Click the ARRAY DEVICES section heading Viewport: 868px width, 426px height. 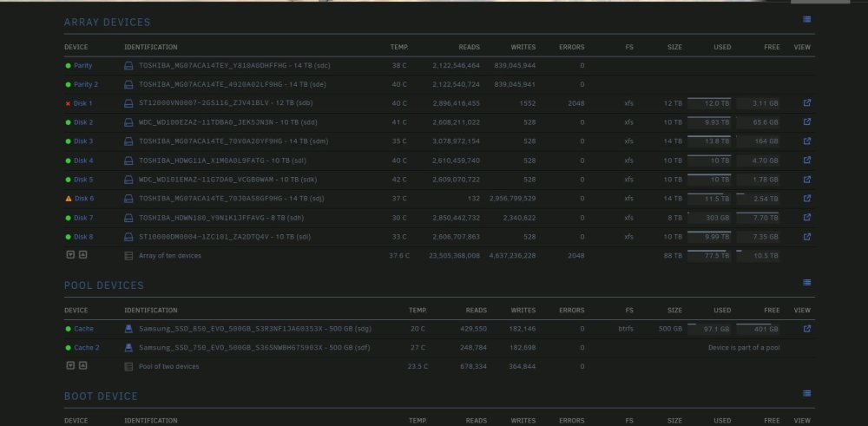pyautogui.click(x=108, y=23)
